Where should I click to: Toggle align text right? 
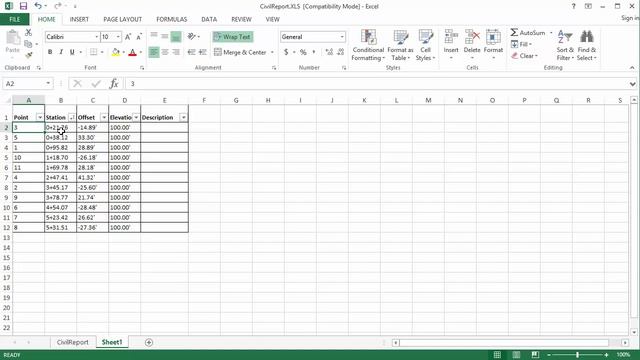tap(176, 52)
